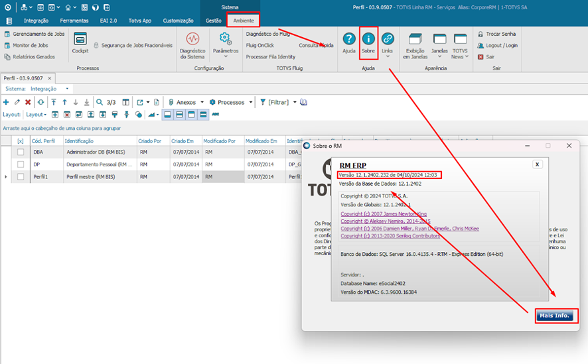588x364 pixels.
Task: Open the Parâmetros gear icon
Action: pyautogui.click(x=226, y=38)
